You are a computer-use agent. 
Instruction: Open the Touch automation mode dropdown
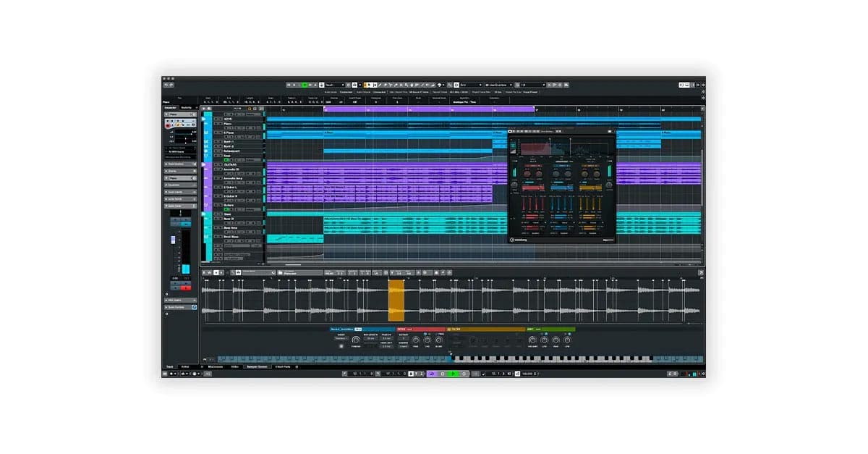(x=334, y=85)
